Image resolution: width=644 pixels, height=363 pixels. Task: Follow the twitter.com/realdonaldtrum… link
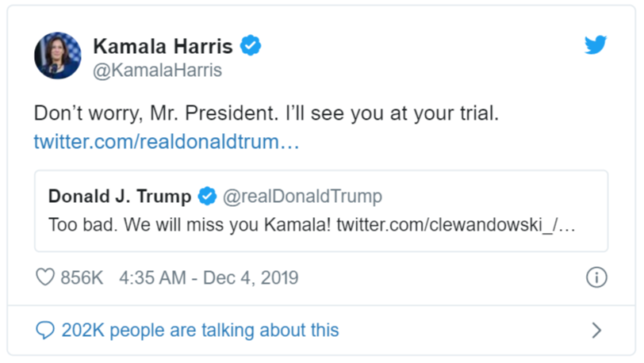[x=167, y=143]
